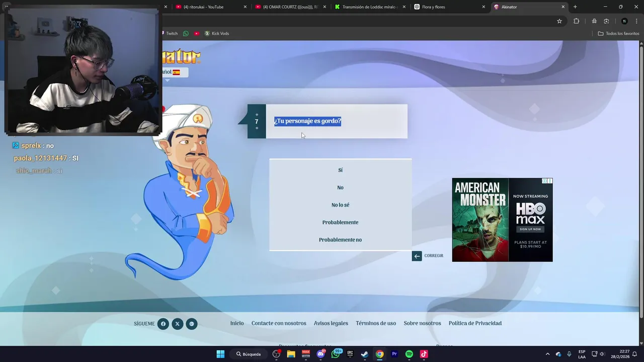This screenshot has width=644, height=362.
Task: Open the Windows Start menu
Action: tap(220, 354)
